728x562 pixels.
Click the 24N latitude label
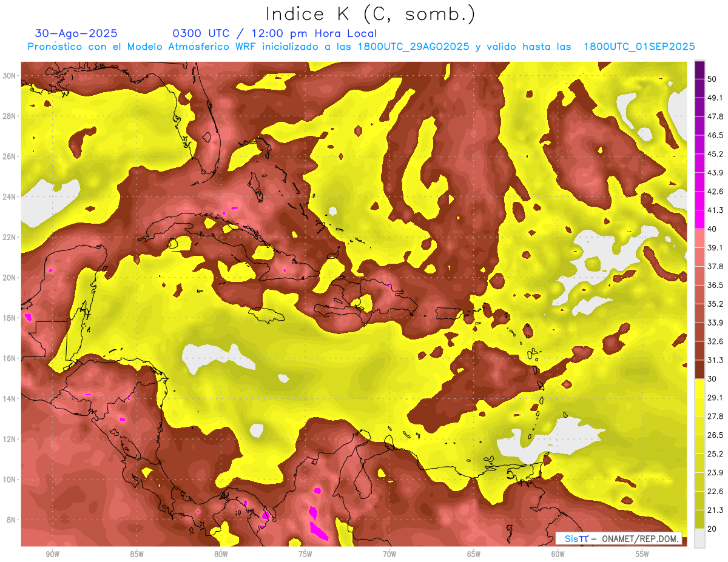coord(9,197)
